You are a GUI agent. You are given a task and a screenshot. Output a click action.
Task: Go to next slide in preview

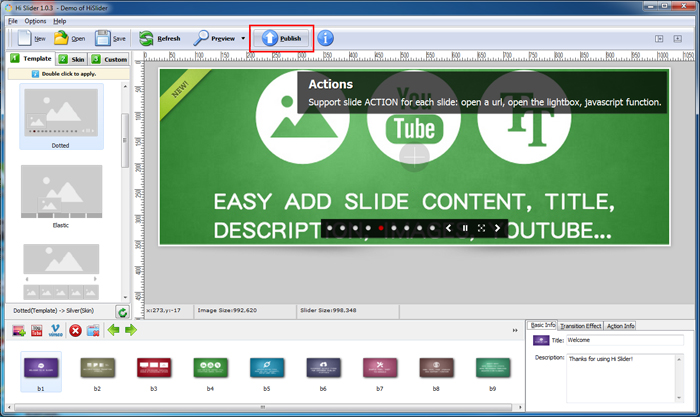point(497,228)
